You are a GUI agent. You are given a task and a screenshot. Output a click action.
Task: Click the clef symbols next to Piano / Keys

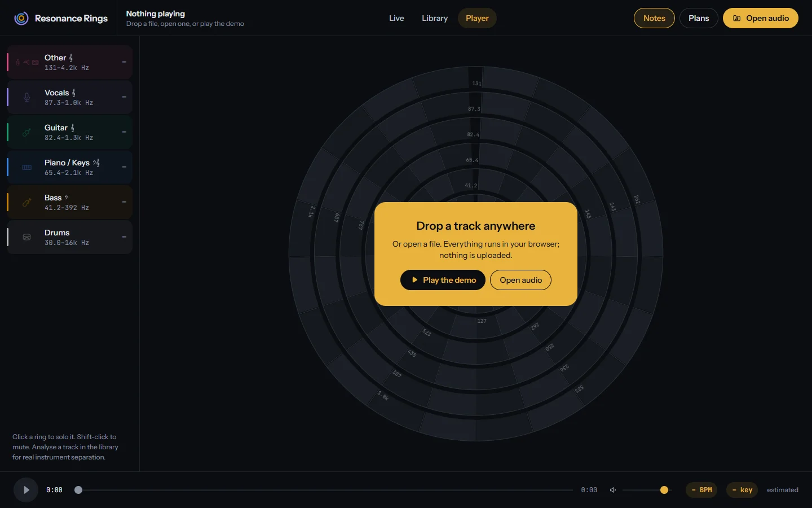96,163
